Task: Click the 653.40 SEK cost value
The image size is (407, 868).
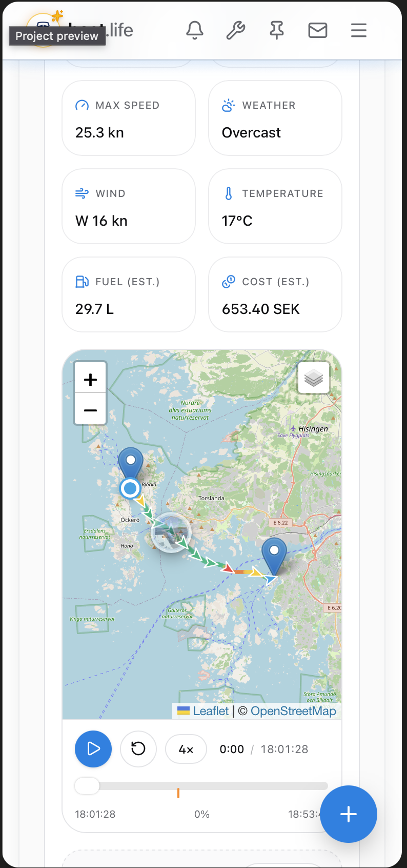Action: click(260, 309)
